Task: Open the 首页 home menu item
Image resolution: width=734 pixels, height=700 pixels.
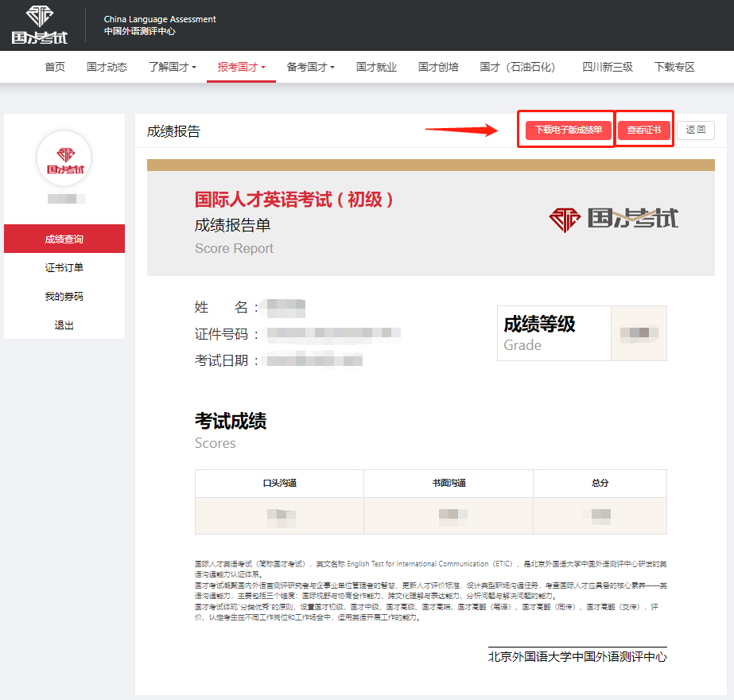Action: tap(55, 68)
